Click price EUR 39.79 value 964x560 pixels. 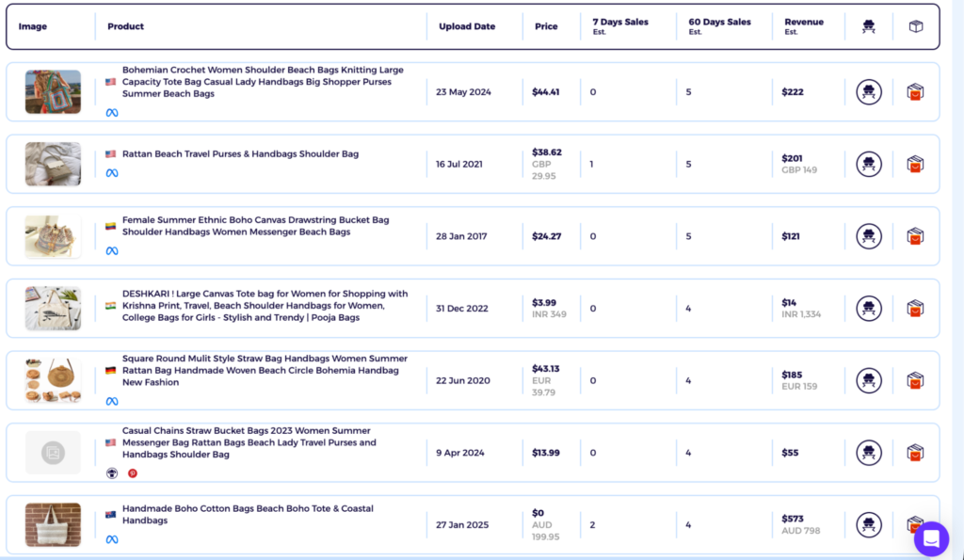coord(543,387)
